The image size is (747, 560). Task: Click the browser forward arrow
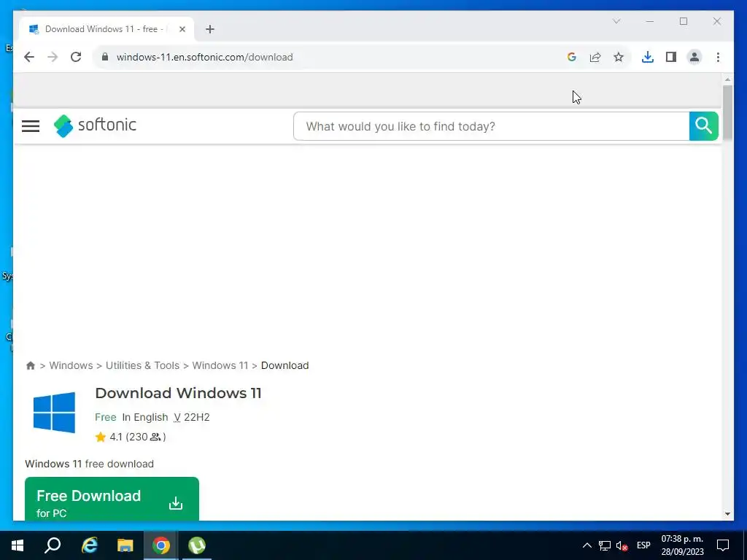pyautogui.click(x=53, y=57)
